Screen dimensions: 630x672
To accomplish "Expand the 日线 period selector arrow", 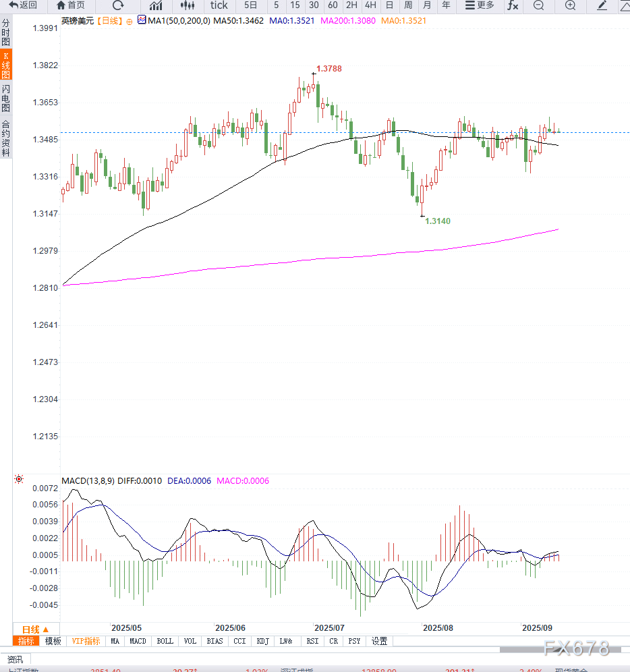I will click(46, 629).
